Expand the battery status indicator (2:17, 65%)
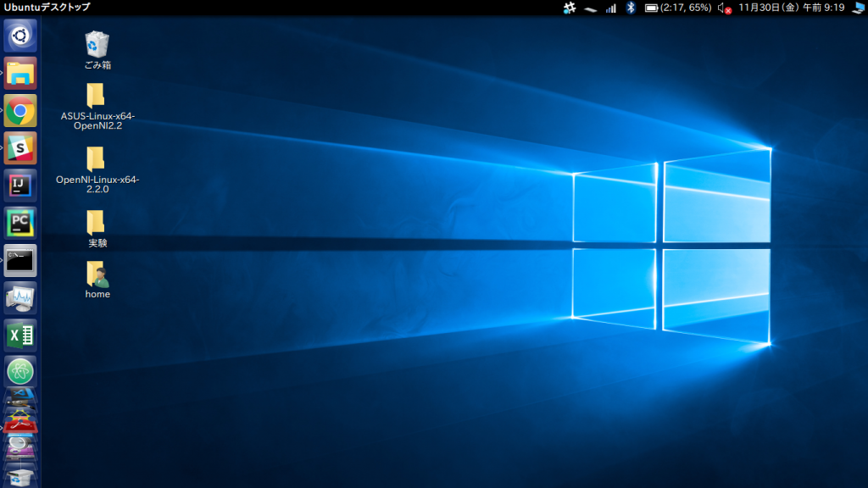 click(677, 8)
